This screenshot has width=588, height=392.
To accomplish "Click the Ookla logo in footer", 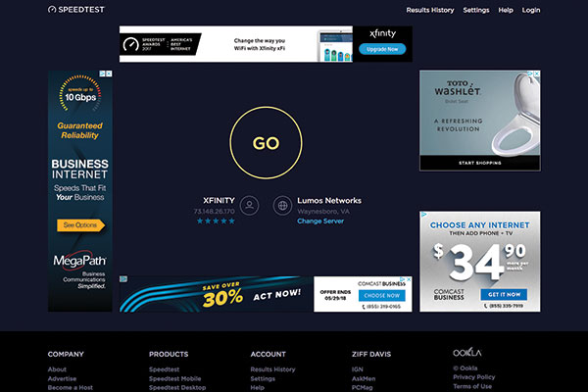I will 466,353.
